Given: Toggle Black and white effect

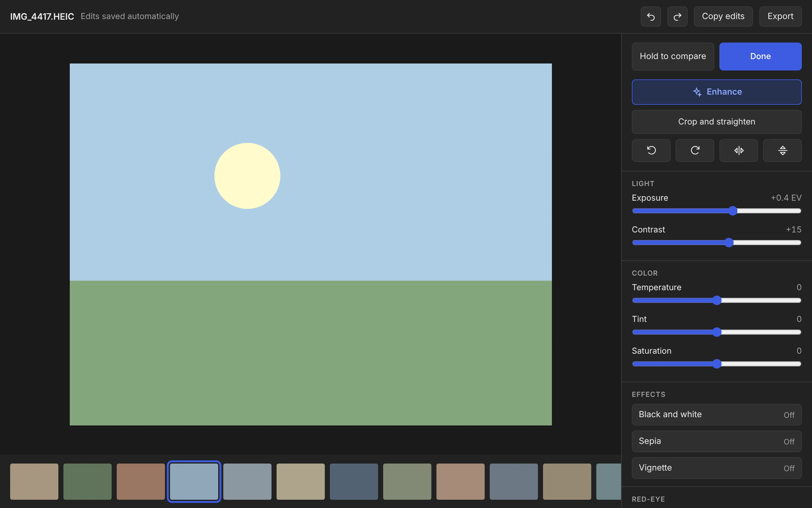Looking at the screenshot, I should 717,415.
